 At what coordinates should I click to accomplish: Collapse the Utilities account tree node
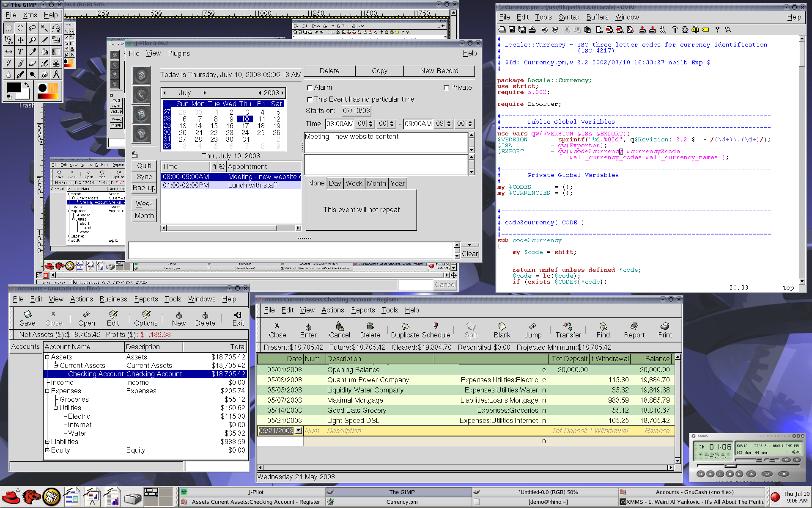[x=55, y=408]
